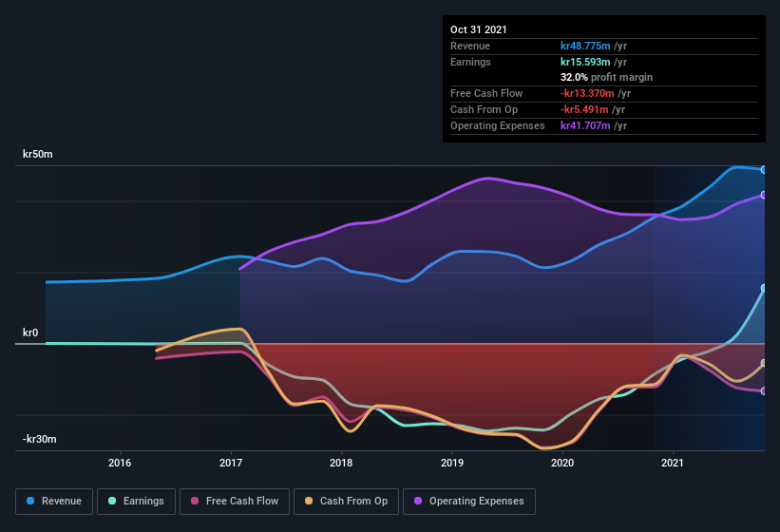Click the Cash From Op label in tooltip
This screenshot has width=780, height=532.
[x=484, y=109]
